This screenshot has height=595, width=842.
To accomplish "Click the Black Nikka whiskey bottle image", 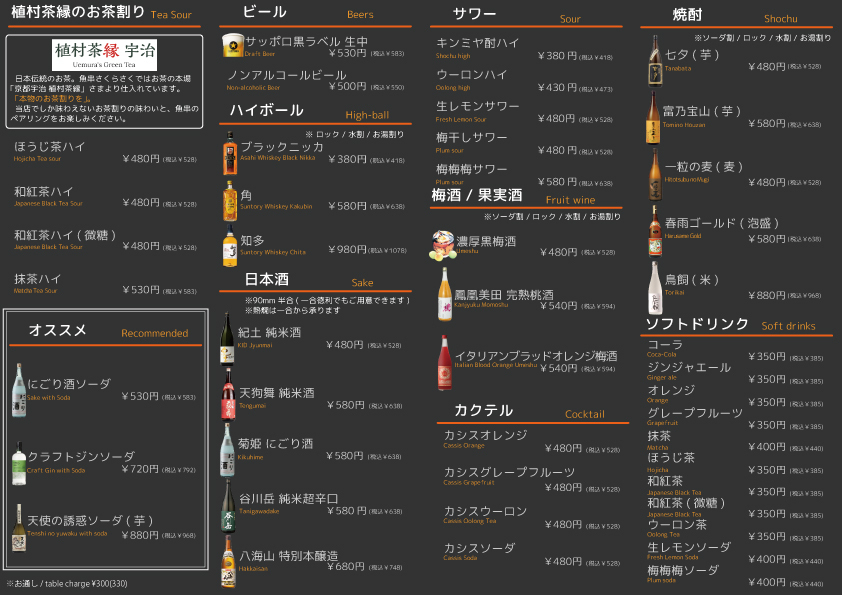I will [x=230, y=154].
